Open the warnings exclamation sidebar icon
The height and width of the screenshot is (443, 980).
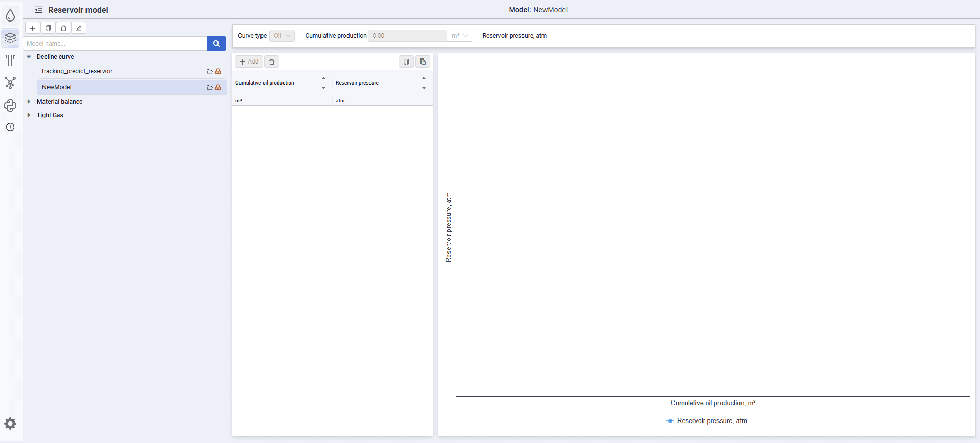(10, 127)
